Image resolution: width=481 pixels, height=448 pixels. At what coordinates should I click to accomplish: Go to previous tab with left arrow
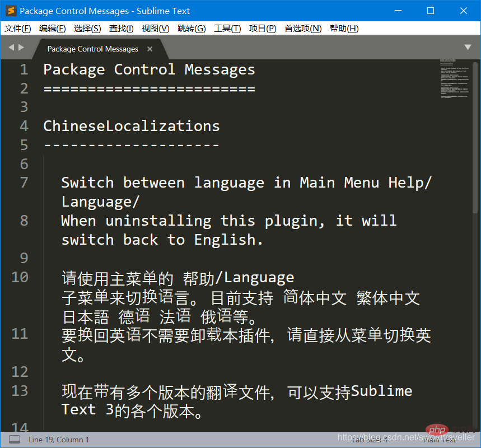coord(11,47)
